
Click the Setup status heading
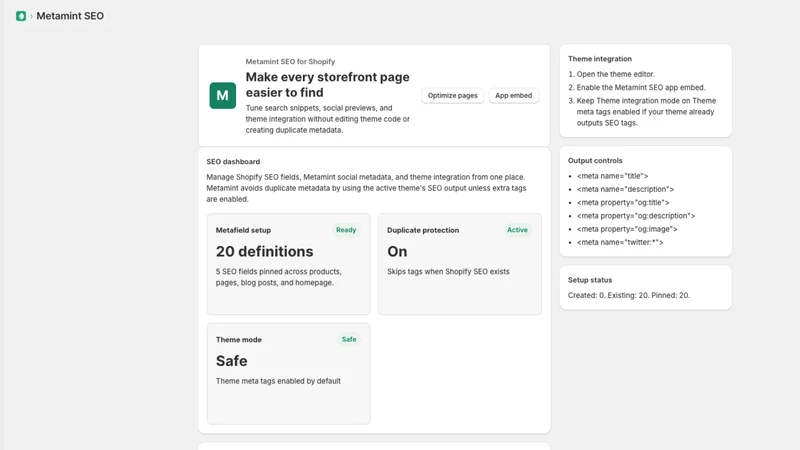[590, 280]
